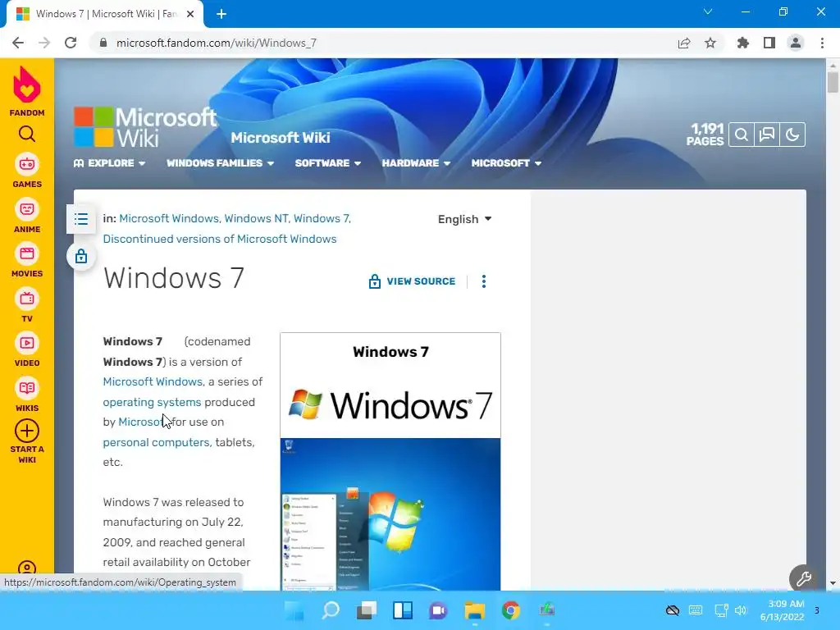Open taskbar Search
Screen dimensions: 840x630
click(x=331, y=610)
